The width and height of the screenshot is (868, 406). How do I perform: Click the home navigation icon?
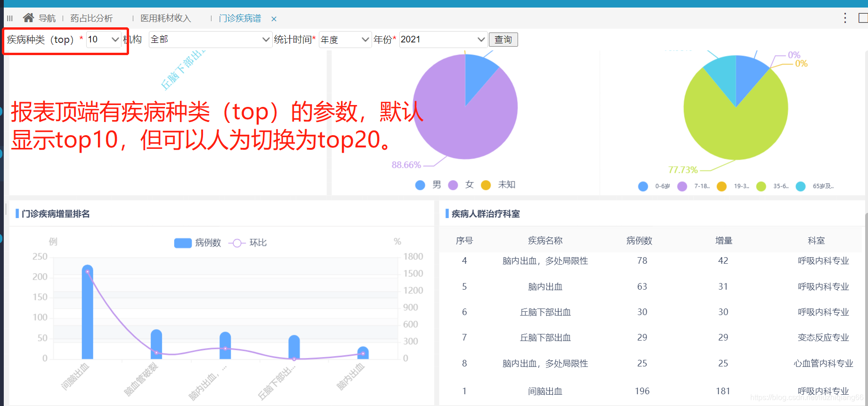[x=28, y=18]
